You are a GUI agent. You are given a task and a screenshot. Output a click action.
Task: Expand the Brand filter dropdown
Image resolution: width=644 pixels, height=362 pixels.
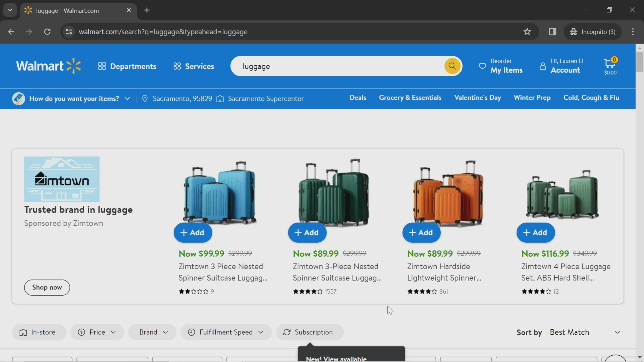(152, 332)
